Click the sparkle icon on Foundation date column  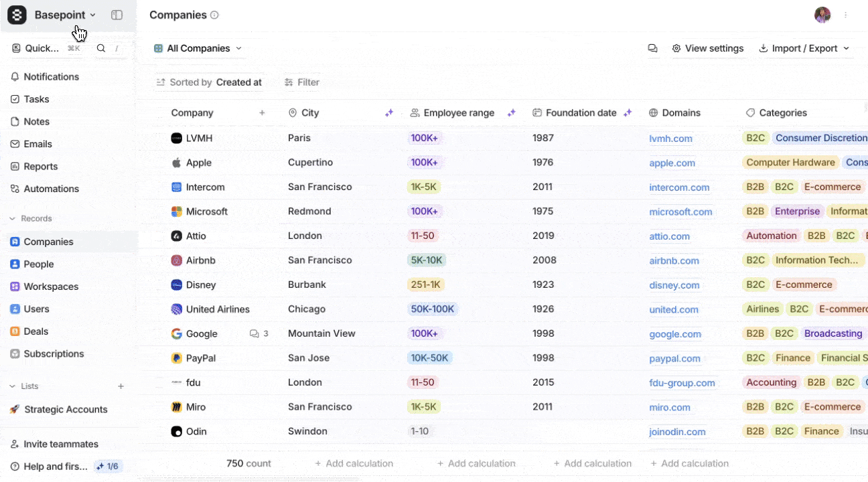[628, 113]
